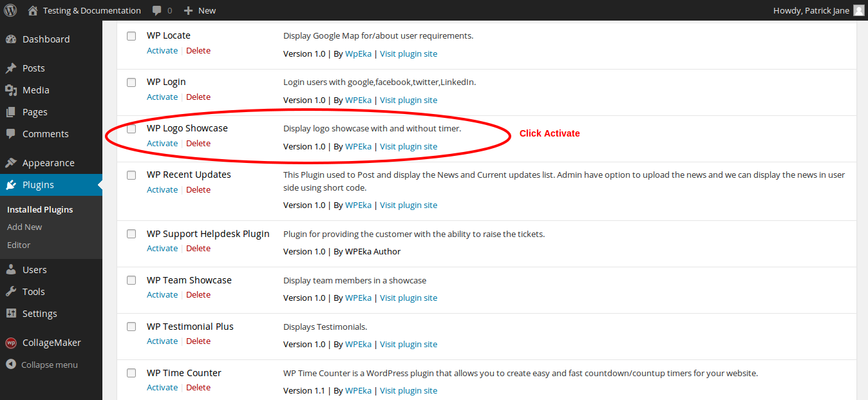Click the user avatar beside Patrick Jane

point(858,10)
